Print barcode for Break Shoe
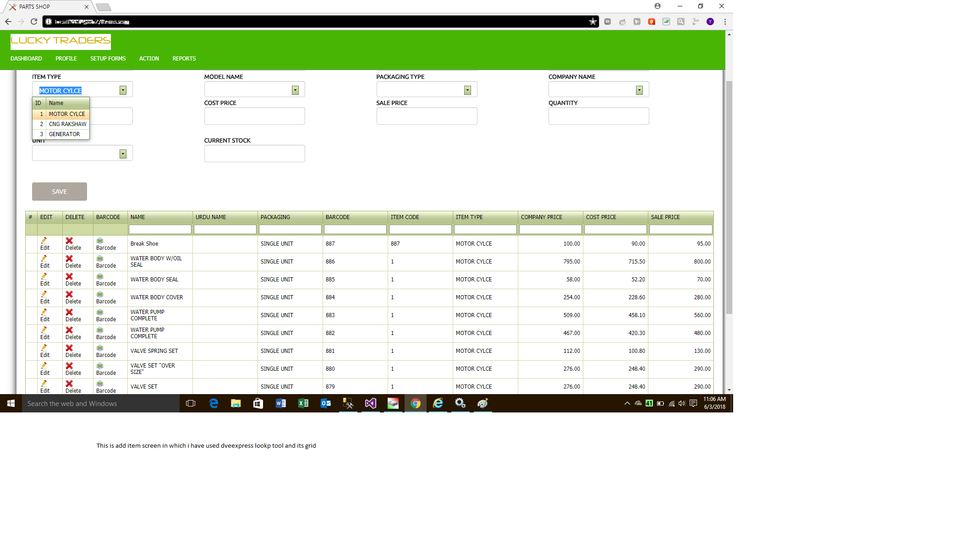The height and width of the screenshot is (560, 976). [106, 244]
